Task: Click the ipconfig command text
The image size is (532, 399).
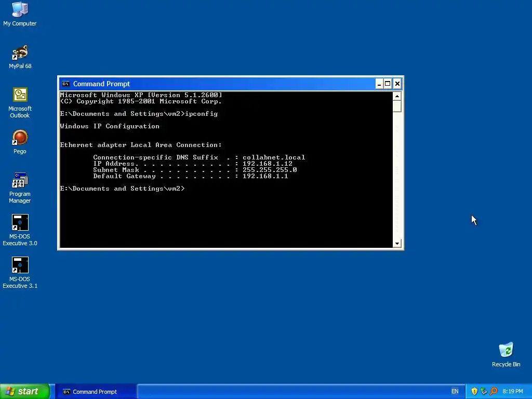Action: [201, 114]
